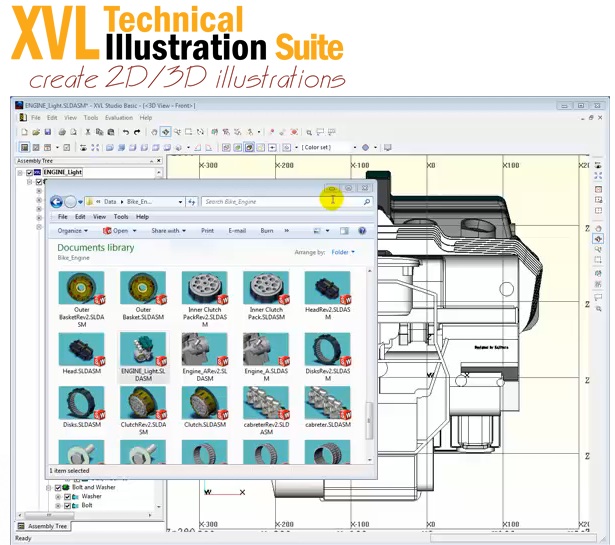615x545 pixels.
Task: Uncheck the Bolt and Washer checkbox
Action: [x=58, y=487]
